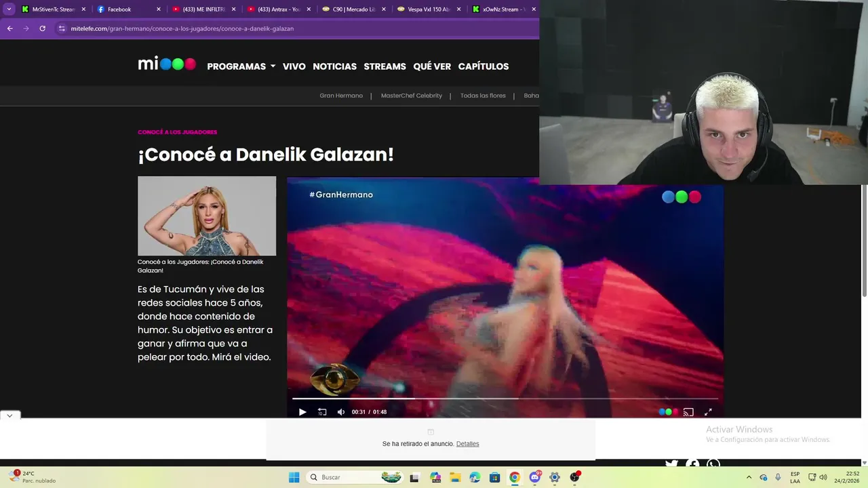Viewport: 868px width, 488px height.
Task: Open File Explorer from the taskbar
Action: click(455, 477)
